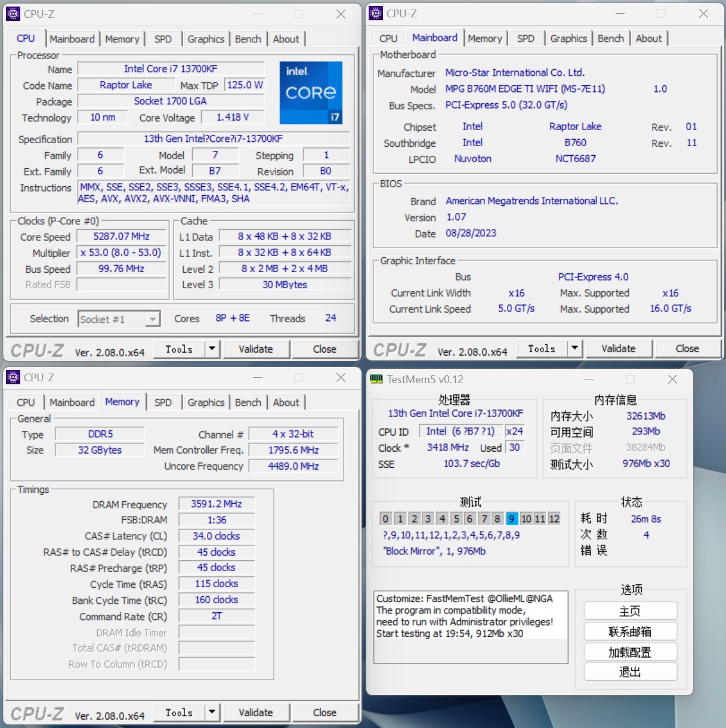The image size is (726, 728).
Task: Click the Core Speed value 5287.07 MHz
Action: (122, 236)
